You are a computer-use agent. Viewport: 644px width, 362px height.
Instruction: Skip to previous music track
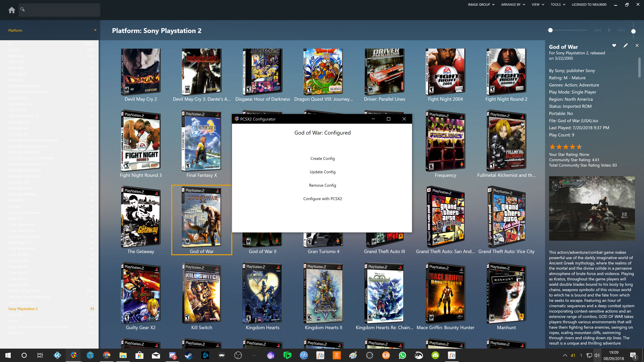click(x=598, y=30)
